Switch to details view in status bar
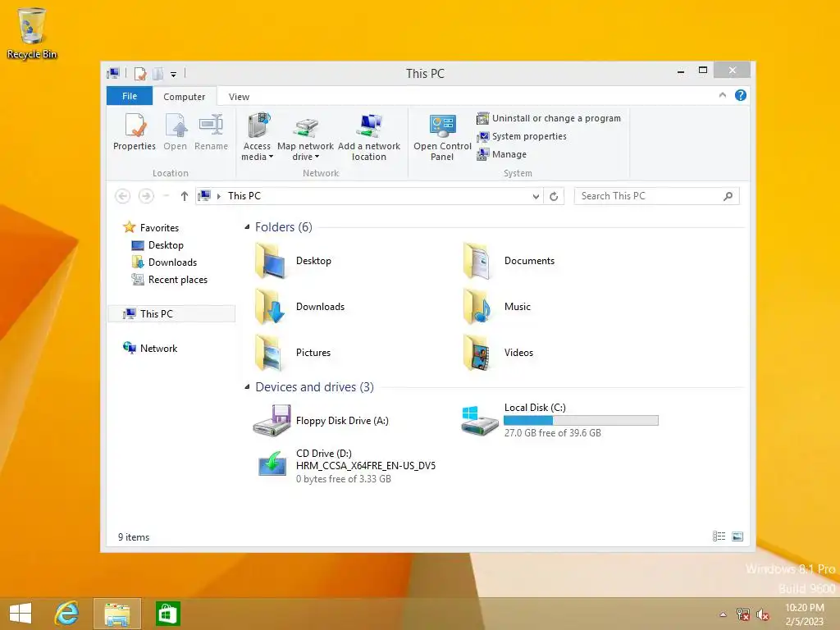The height and width of the screenshot is (630, 840). coord(719,536)
